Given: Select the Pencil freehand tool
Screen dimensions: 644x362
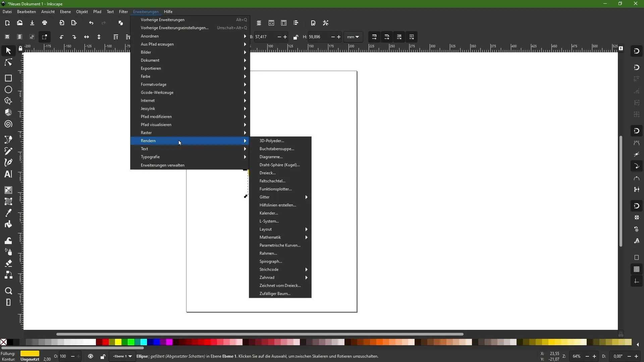Looking at the screenshot, I should point(8,151).
